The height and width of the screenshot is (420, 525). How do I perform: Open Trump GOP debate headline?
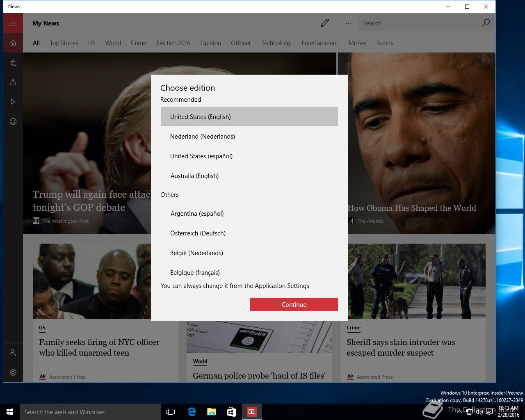[91, 201]
